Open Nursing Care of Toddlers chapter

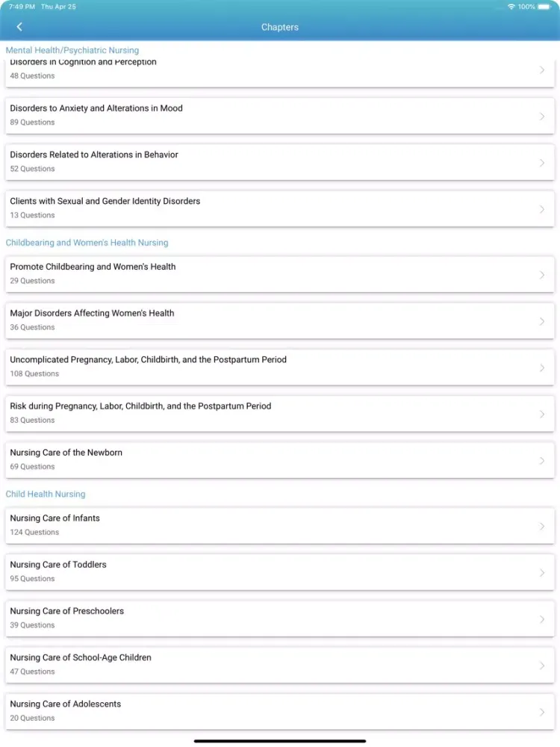click(280, 572)
